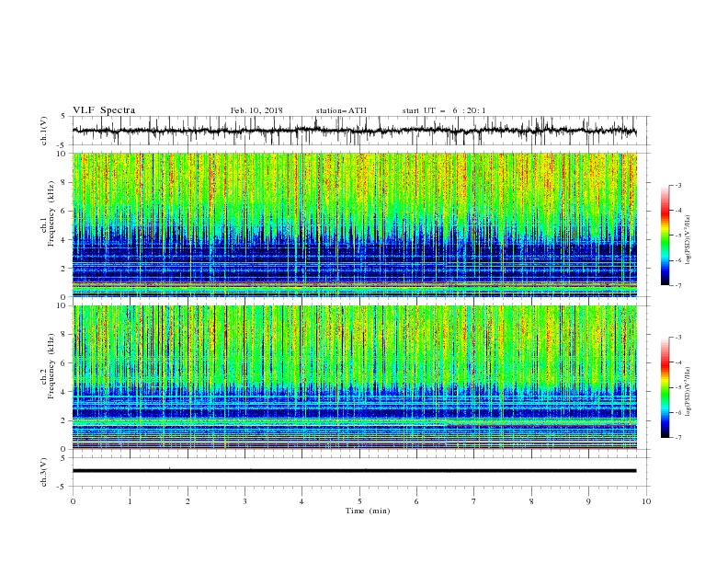The image size is (728, 563).
Task: Click time axis tick label "4"
Action: 301,501
